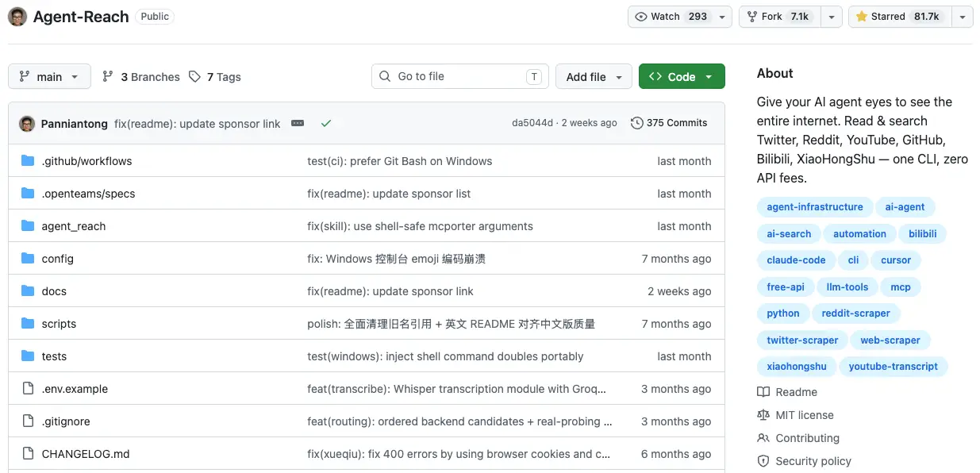
Task: Open the cli topic tag
Action: click(854, 260)
